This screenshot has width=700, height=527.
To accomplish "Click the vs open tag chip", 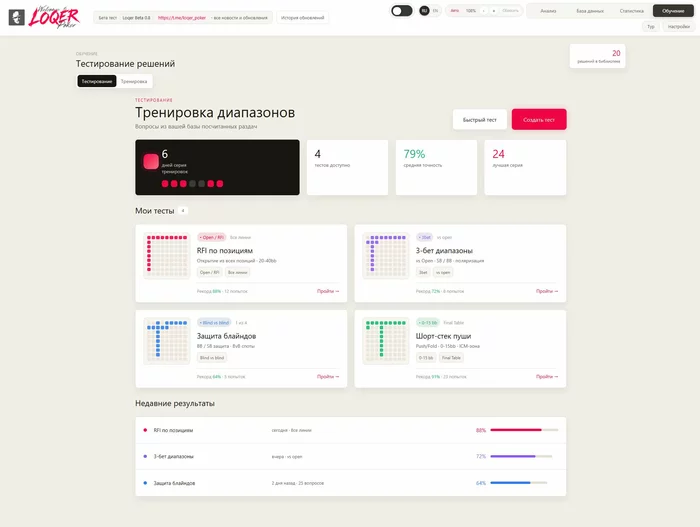I will click(x=443, y=272).
